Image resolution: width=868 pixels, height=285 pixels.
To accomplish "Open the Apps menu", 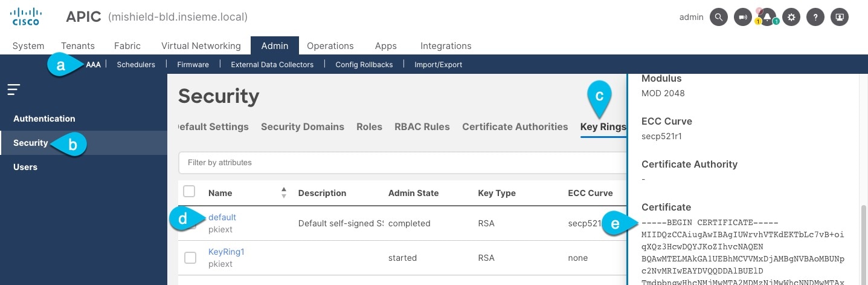I will (x=386, y=45).
